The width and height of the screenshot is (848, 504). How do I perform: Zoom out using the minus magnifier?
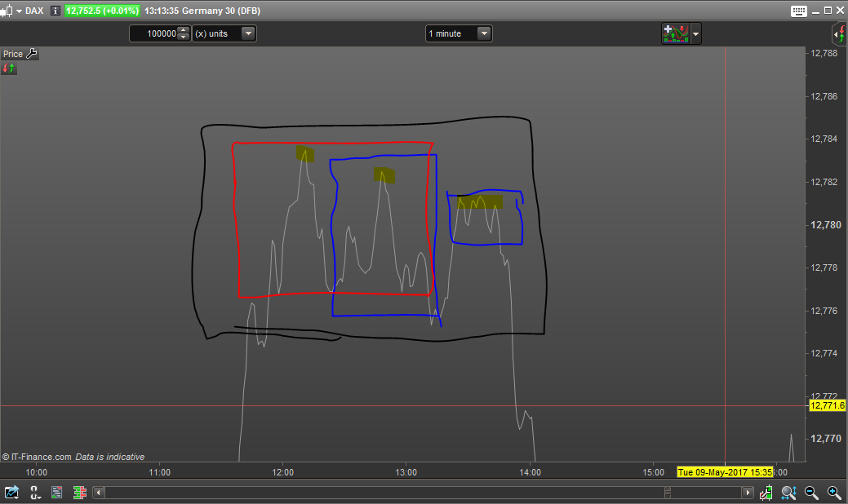pyautogui.click(x=811, y=492)
